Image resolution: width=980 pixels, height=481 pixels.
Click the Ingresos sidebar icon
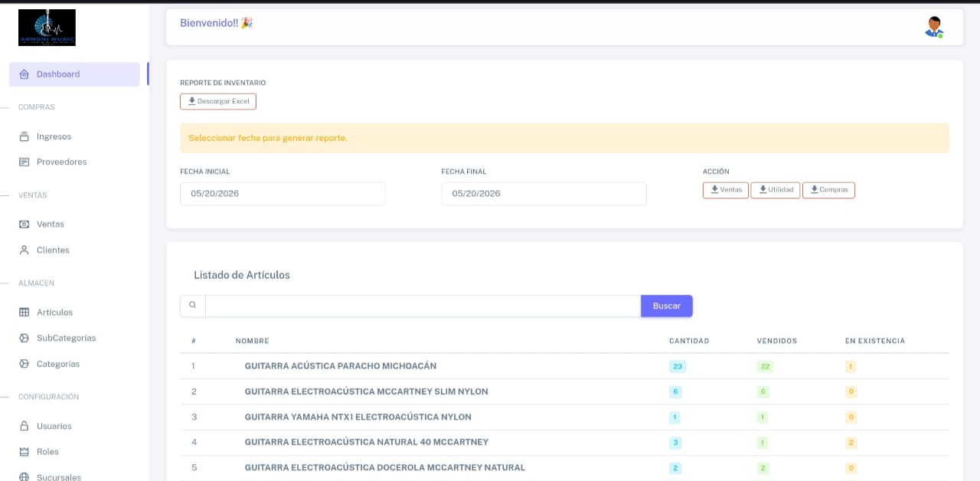(x=24, y=136)
